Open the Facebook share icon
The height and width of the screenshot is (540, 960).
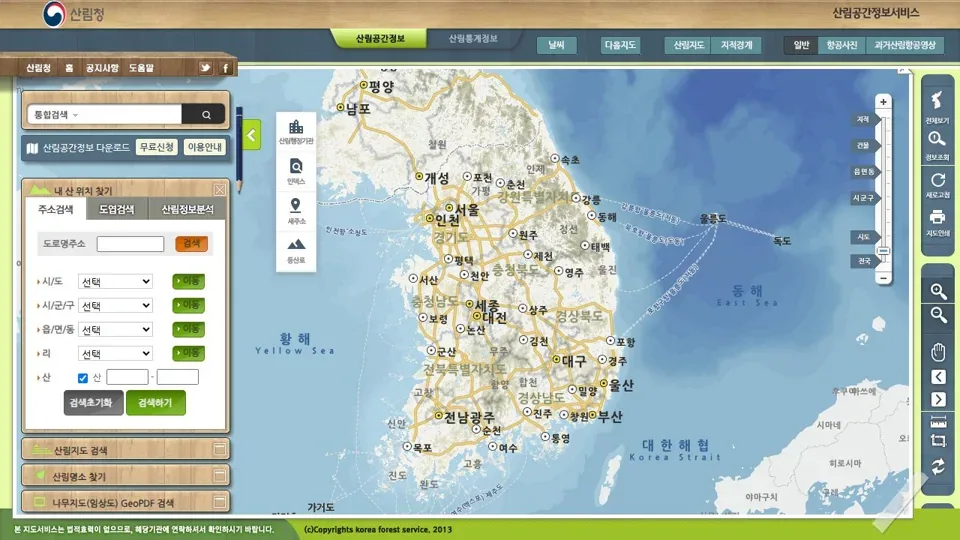click(225, 68)
